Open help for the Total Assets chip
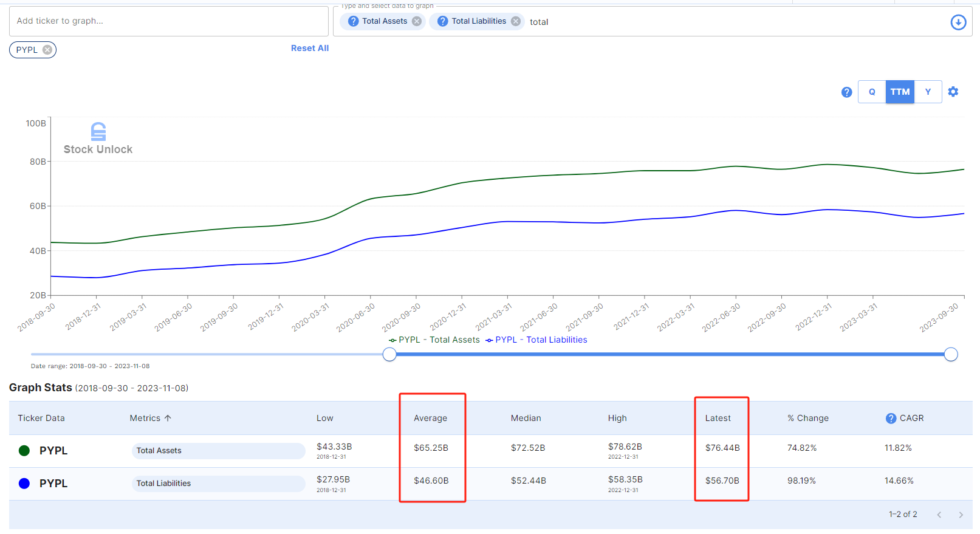The width and height of the screenshot is (980, 534). [x=353, y=21]
